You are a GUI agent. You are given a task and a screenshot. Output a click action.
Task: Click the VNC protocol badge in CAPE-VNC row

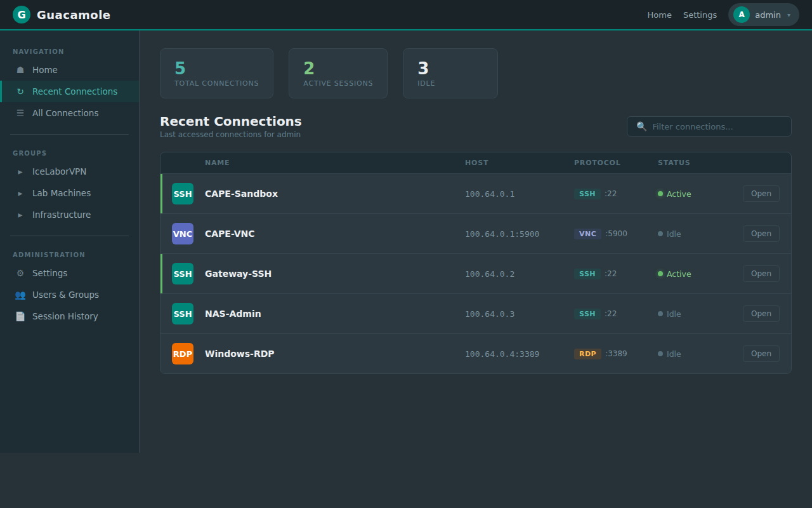tap(587, 234)
